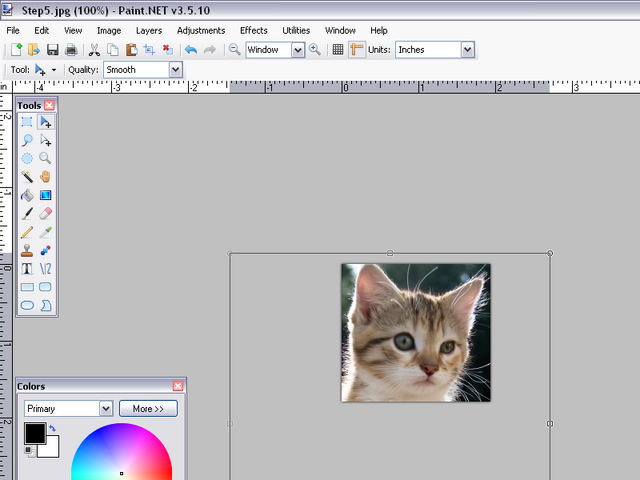
Task: Select the Color Picker eyedropper tool
Action: coord(45,232)
